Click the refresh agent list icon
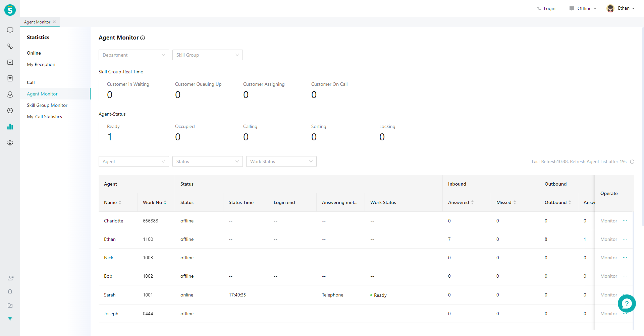644x336 pixels. click(x=632, y=161)
